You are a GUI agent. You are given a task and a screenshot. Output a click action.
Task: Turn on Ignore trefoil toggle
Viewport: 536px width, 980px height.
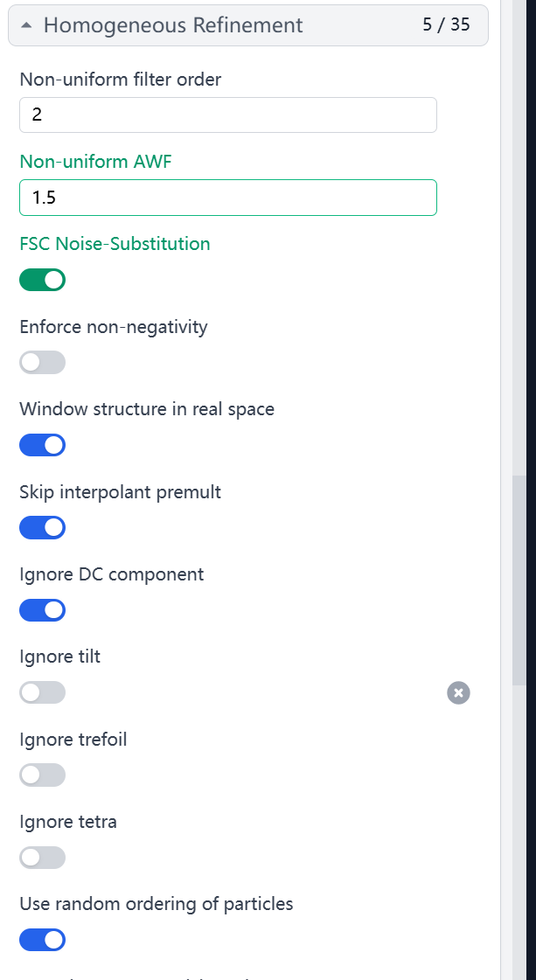coord(43,775)
